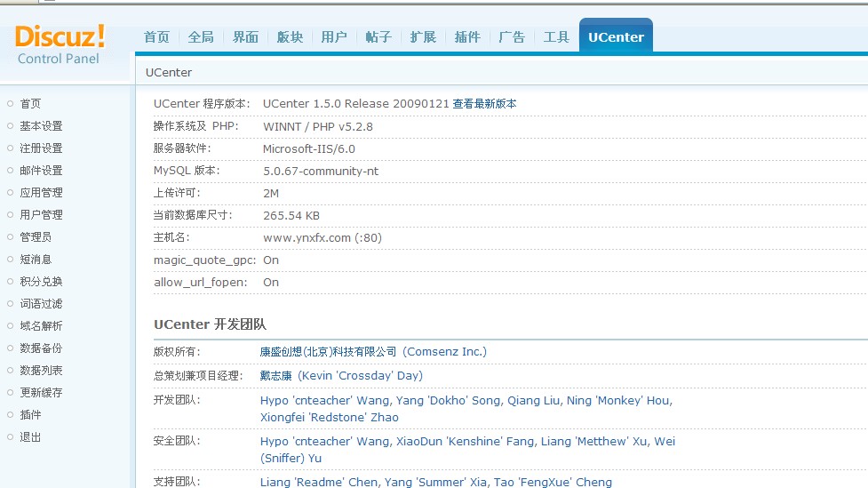Click the UCenter 1.5.0 Release 20090121 text
Screen dimensions: 868x488
pyautogui.click(x=356, y=104)
